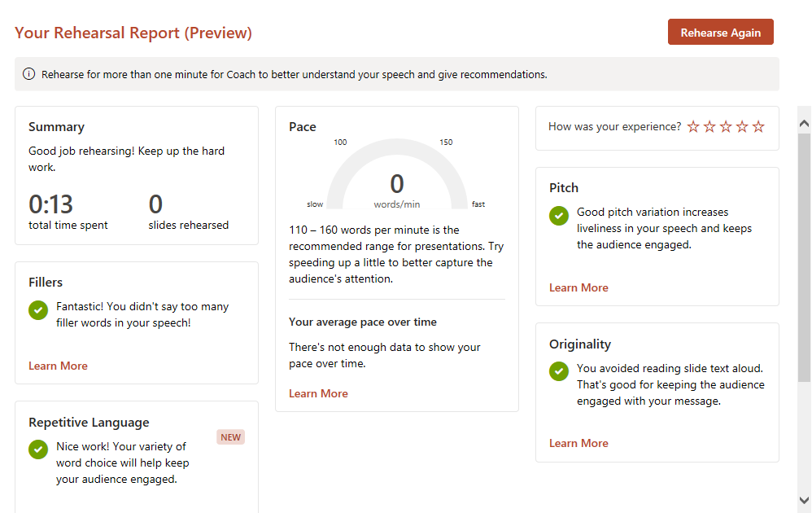Click the scrollbar down arrow

pyautogui.click(x=804, y=500)
